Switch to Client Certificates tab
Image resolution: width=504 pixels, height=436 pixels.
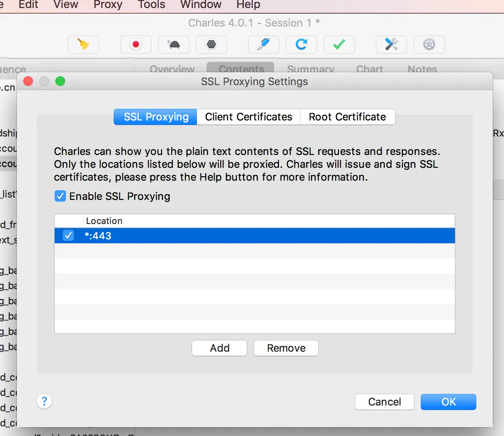248,117
